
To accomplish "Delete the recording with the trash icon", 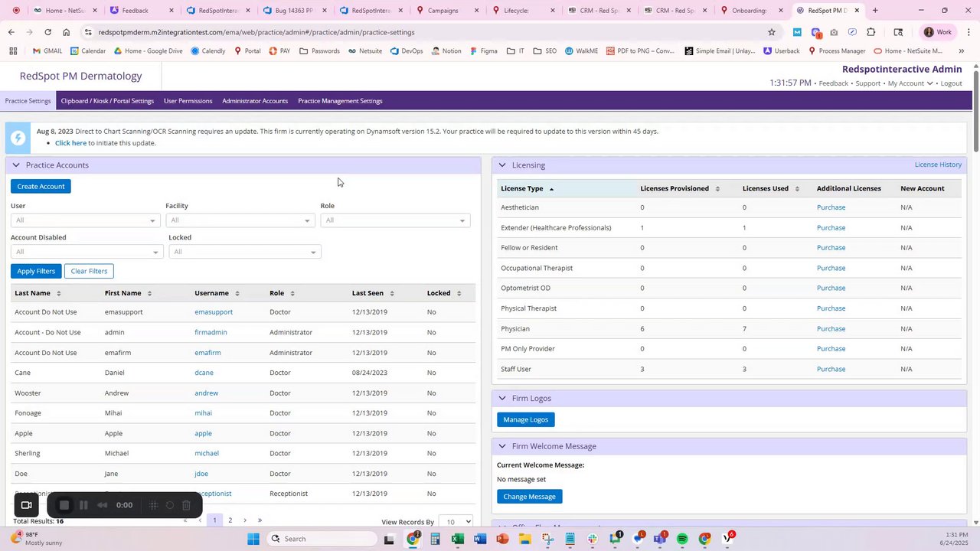I will [186, 505].
